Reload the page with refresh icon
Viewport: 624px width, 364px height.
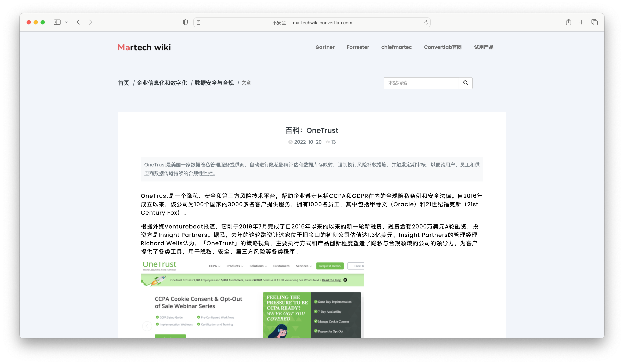(x=426, y=23)
